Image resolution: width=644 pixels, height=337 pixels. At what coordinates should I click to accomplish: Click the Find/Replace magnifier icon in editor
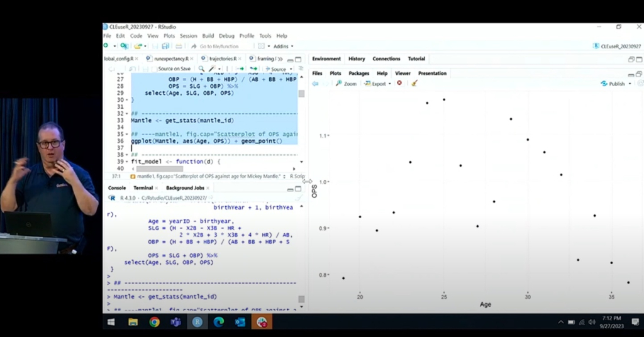[x=201, y=69]
